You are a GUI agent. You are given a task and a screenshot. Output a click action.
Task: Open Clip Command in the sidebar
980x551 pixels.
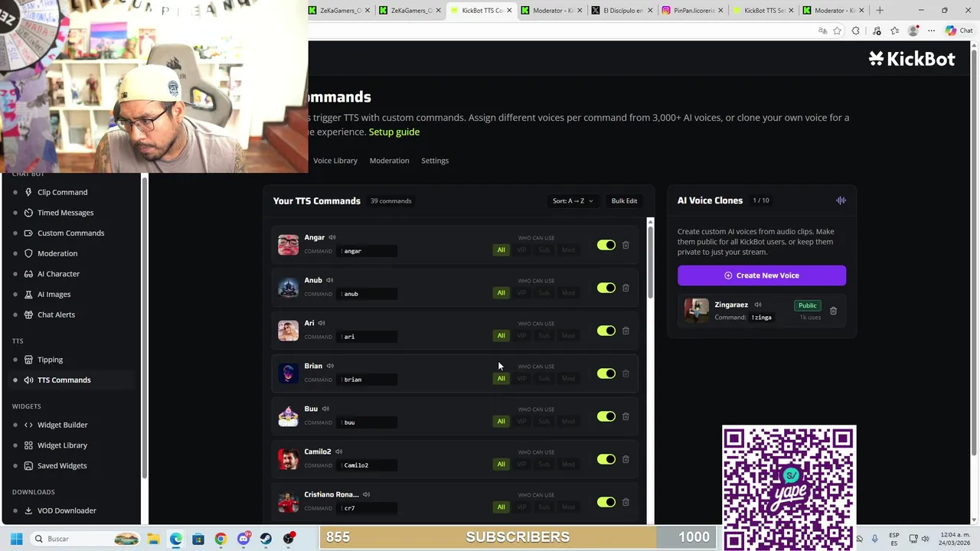[x=62, y=192]
